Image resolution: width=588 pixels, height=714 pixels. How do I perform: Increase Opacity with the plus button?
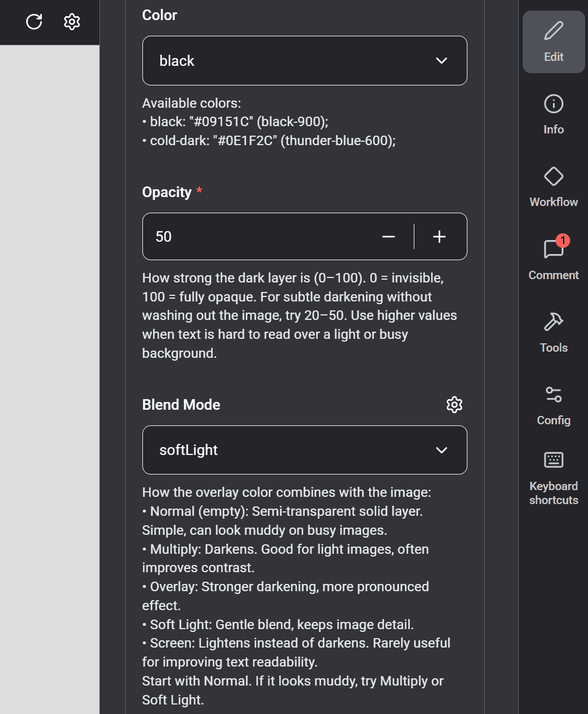(439, 237)
